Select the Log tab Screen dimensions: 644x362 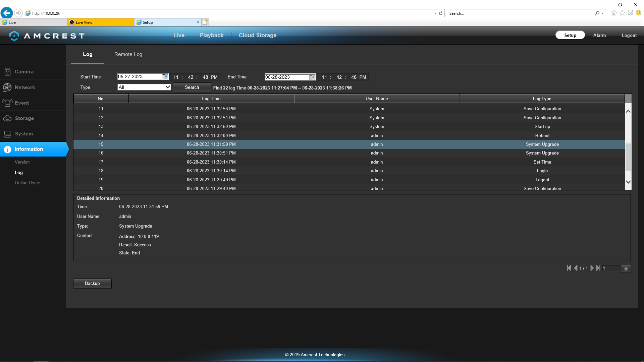tap(88, 54)
